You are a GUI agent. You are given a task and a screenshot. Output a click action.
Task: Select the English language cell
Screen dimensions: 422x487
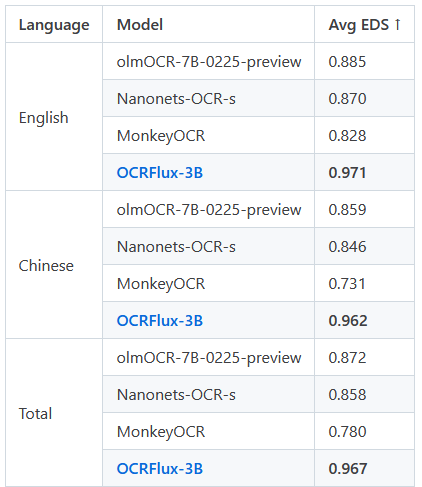[54, 117]
